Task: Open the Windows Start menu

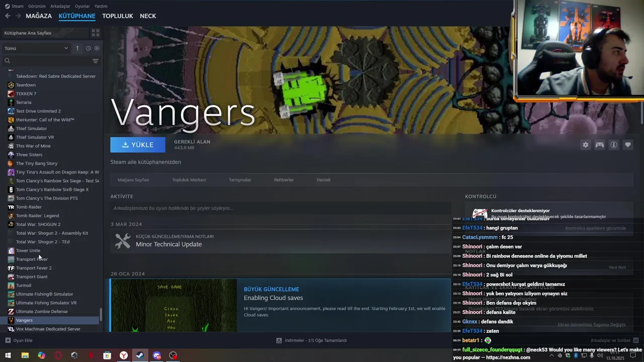Action: (8, 355)
